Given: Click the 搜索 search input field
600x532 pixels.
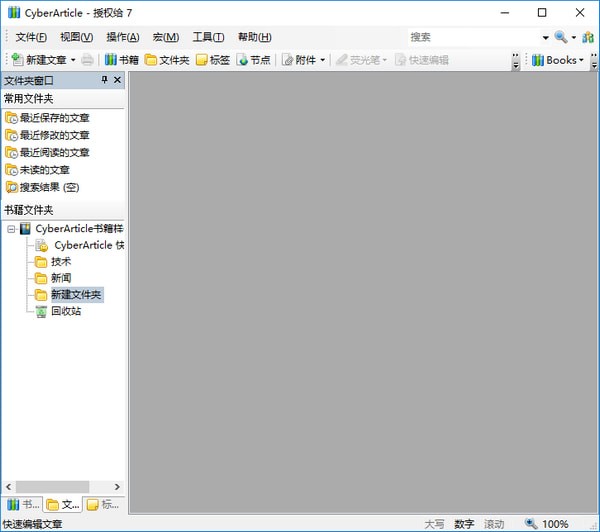Looking at the screenshot, I should [x=470, y=37].
